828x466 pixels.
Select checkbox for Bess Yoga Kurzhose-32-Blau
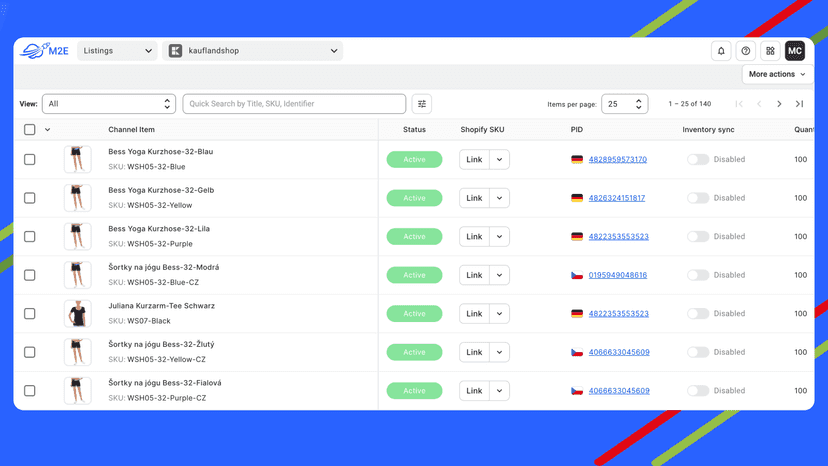[30, 160]
